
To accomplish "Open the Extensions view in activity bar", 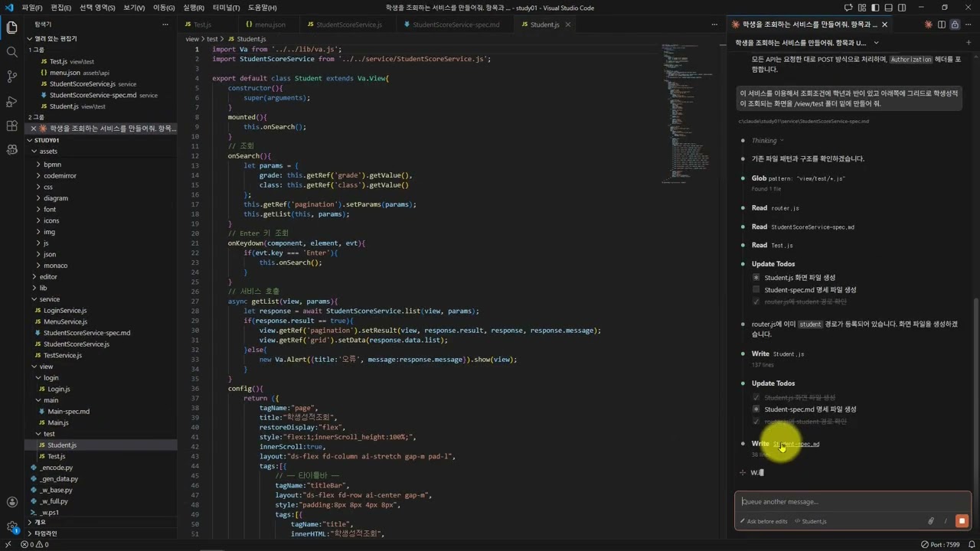I will [11, 126].
